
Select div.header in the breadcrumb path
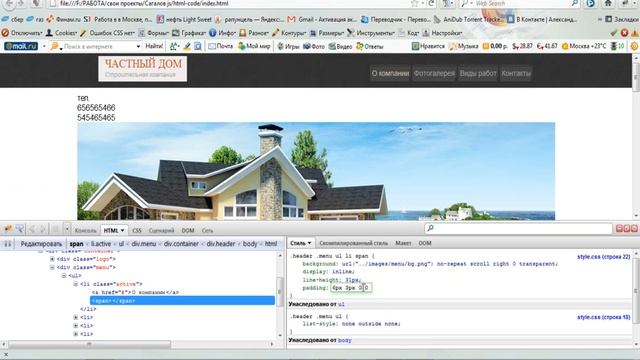(221, 244)
